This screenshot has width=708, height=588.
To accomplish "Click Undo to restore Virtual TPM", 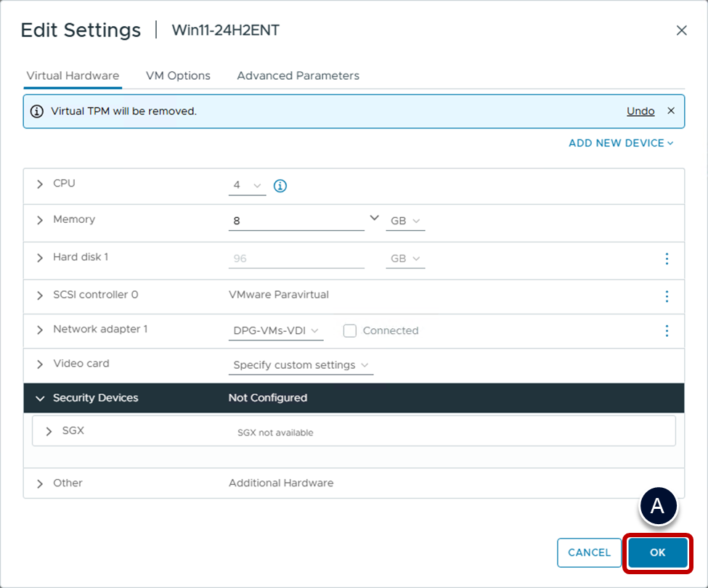I will tap(640, 111).
